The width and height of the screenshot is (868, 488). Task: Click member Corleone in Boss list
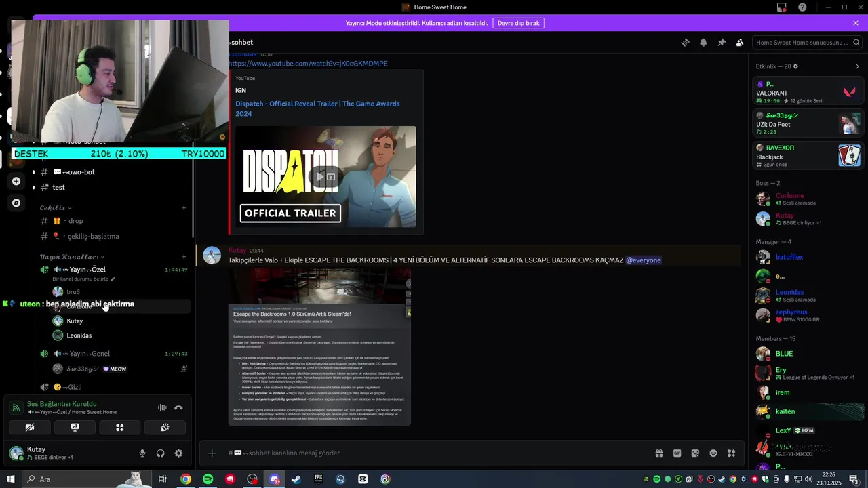808,199
